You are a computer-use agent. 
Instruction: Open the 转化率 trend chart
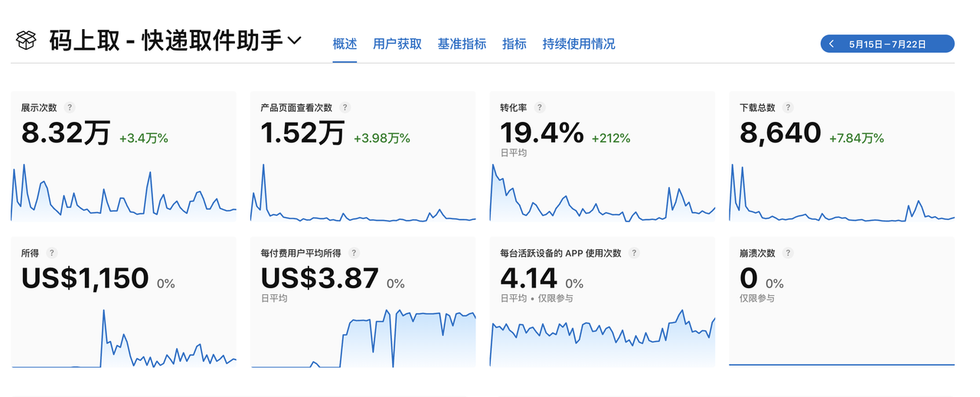tap(603, 192)
